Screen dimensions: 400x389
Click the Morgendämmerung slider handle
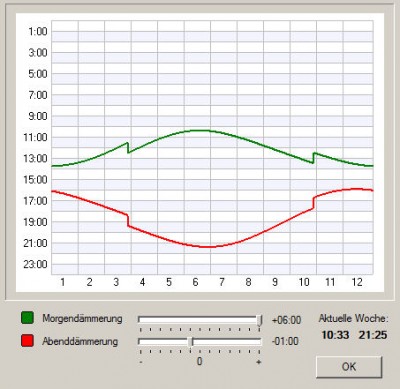(x=260, y=320)
